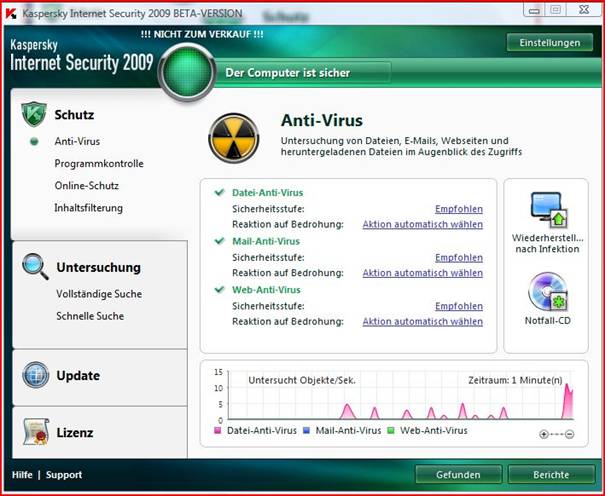Click Aktion automatisch wählen under Mail-Anti-Virus
The image size is (605, 496).
point(422,273)
